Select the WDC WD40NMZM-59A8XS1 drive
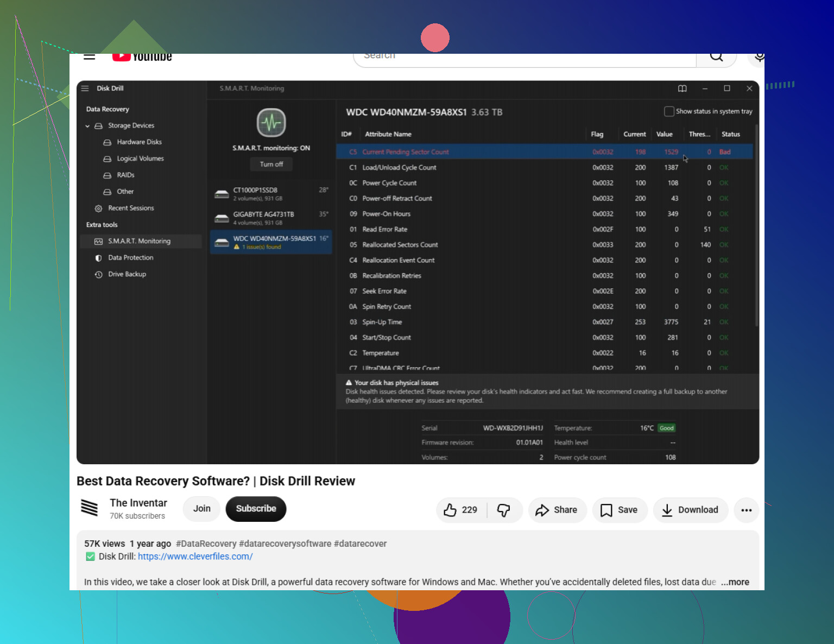The image size is (834, 644). coord(271,242)
